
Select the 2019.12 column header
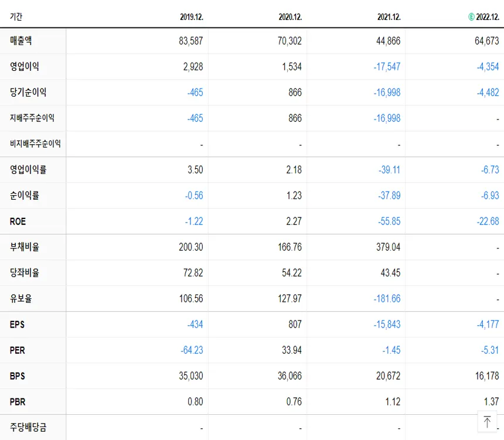point(190,17)
